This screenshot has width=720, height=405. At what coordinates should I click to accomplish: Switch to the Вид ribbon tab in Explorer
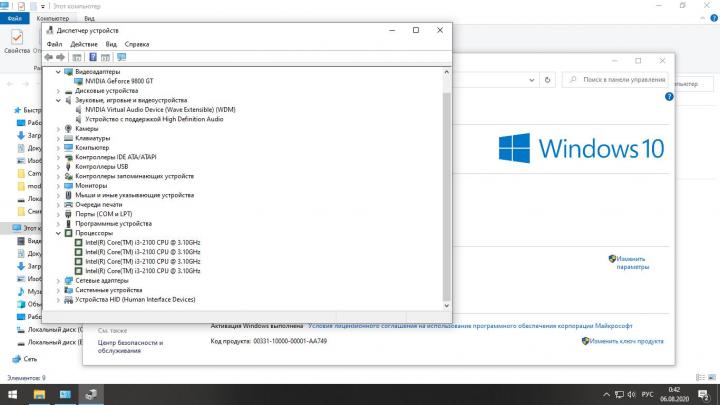(x=89, y=18)
